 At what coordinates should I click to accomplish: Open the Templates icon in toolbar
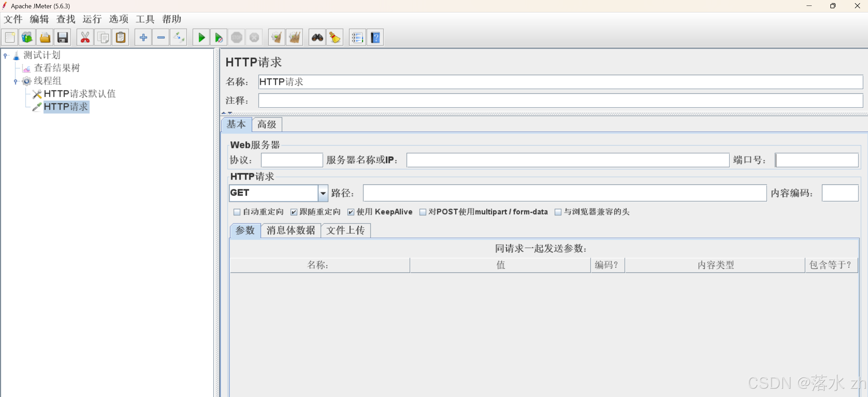27,37
